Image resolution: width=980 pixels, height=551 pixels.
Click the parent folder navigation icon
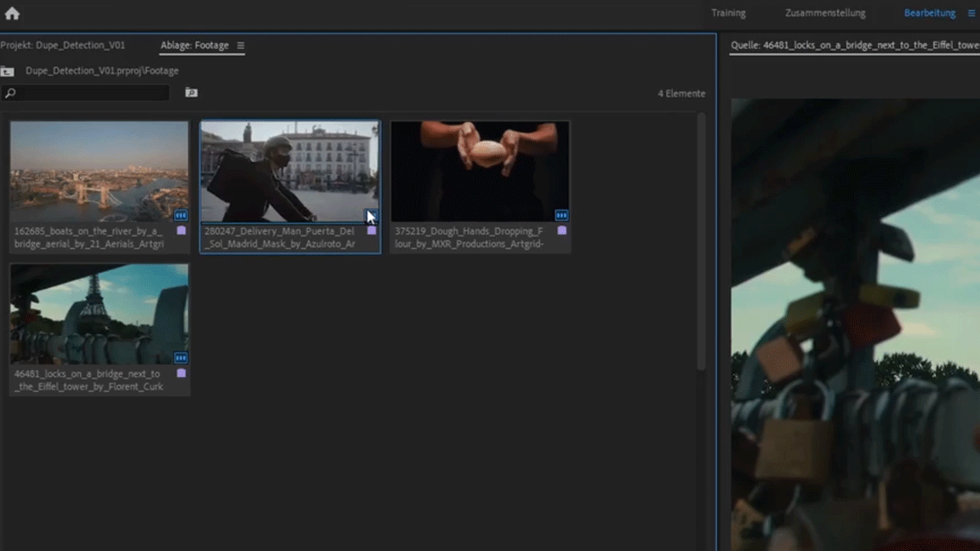(8, 71)
